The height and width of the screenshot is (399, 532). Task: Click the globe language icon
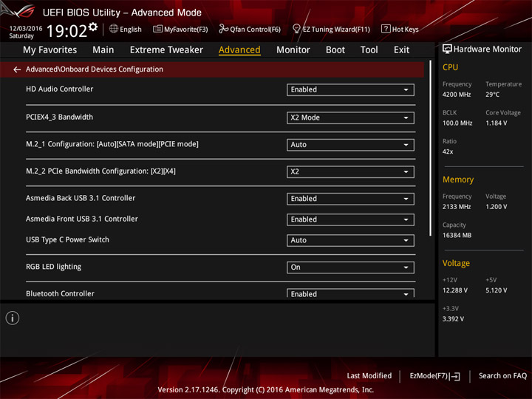(x=114, y=29)
